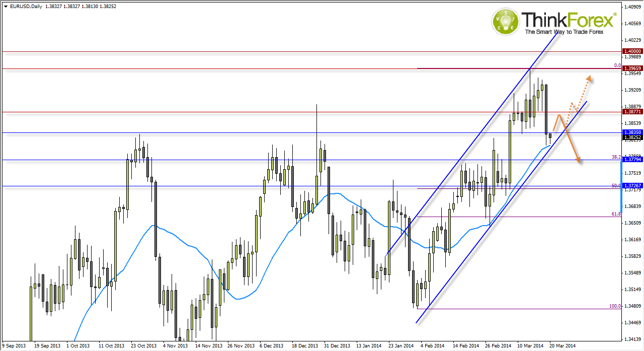Click the 13 Jan 2014 date label
644x351 pixels.
[x=369, y=346]
